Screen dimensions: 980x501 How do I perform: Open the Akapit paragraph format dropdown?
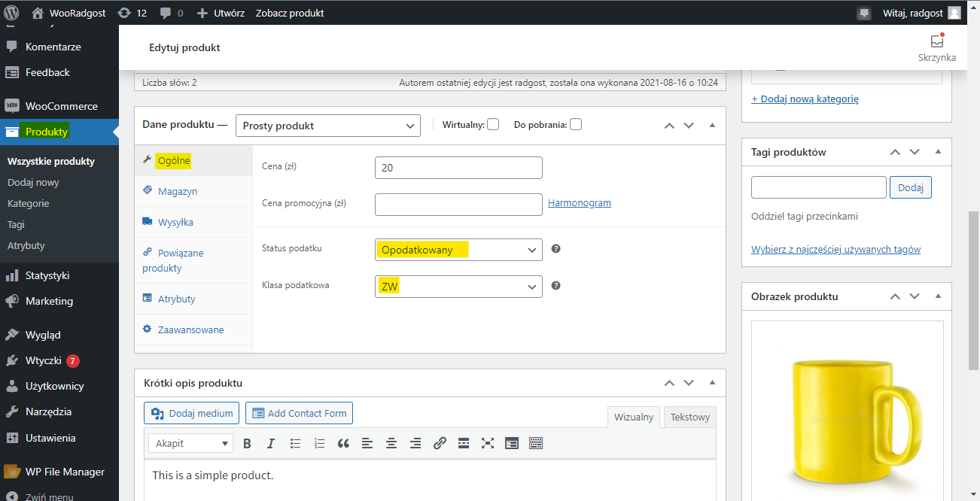pyautogui.click(x=190, y=444)
